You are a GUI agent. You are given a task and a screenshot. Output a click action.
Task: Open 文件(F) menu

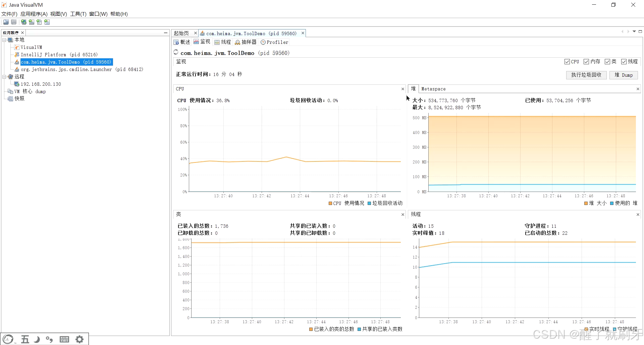tap(9, 14)
